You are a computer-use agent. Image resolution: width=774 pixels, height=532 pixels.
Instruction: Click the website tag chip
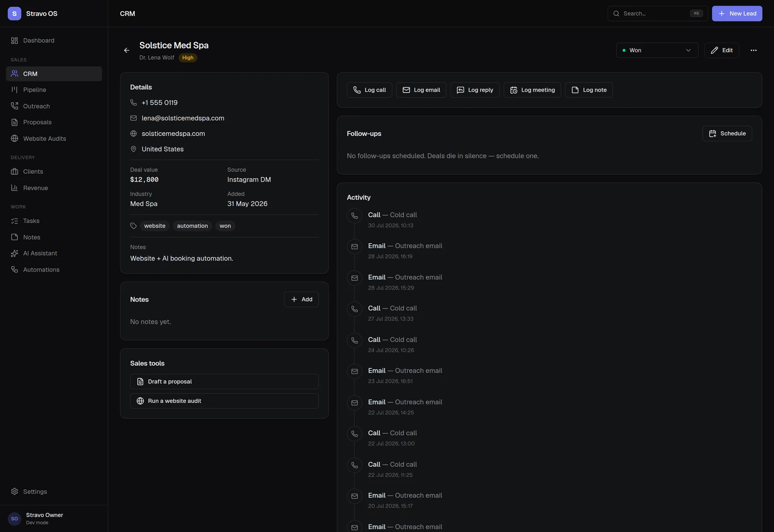tap(155, 226)
